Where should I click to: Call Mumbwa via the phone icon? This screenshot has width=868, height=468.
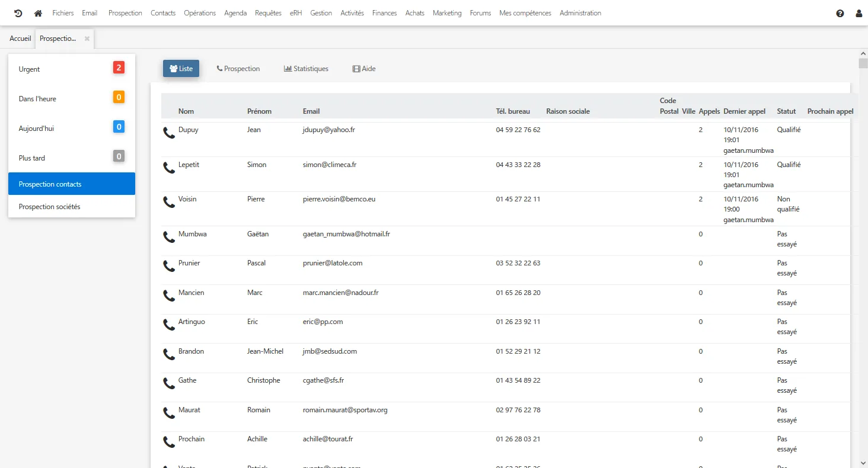[169, 238]
